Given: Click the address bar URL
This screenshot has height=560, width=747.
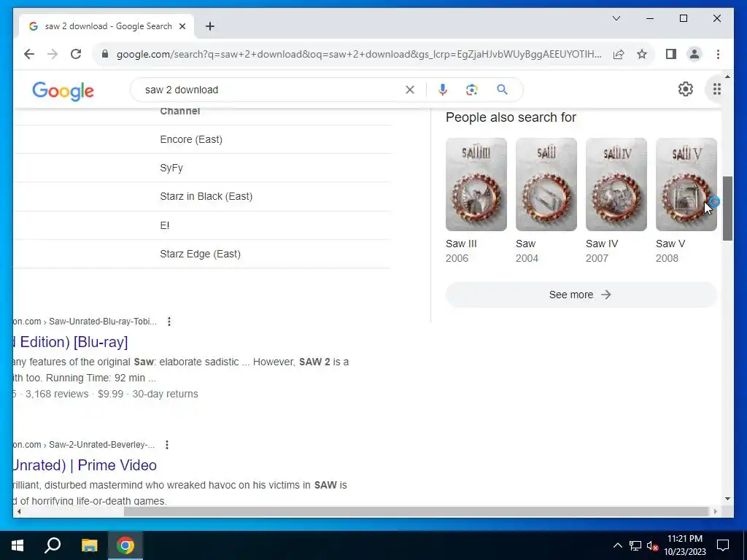Looking at the screenshot, I should pos(359,54).
